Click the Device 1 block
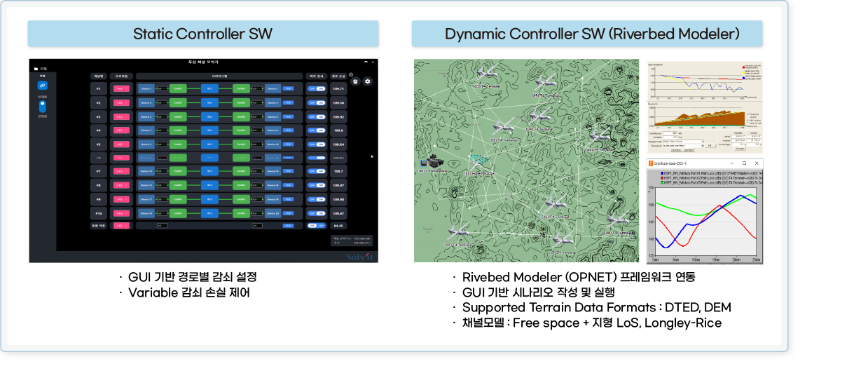 [147, 89]
